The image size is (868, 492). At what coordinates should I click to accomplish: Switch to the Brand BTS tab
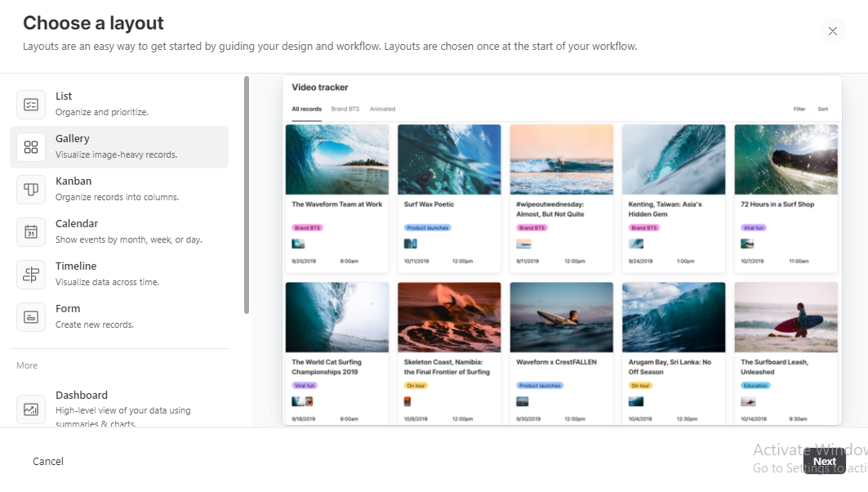pyautogui.click(x=345, y=108)
